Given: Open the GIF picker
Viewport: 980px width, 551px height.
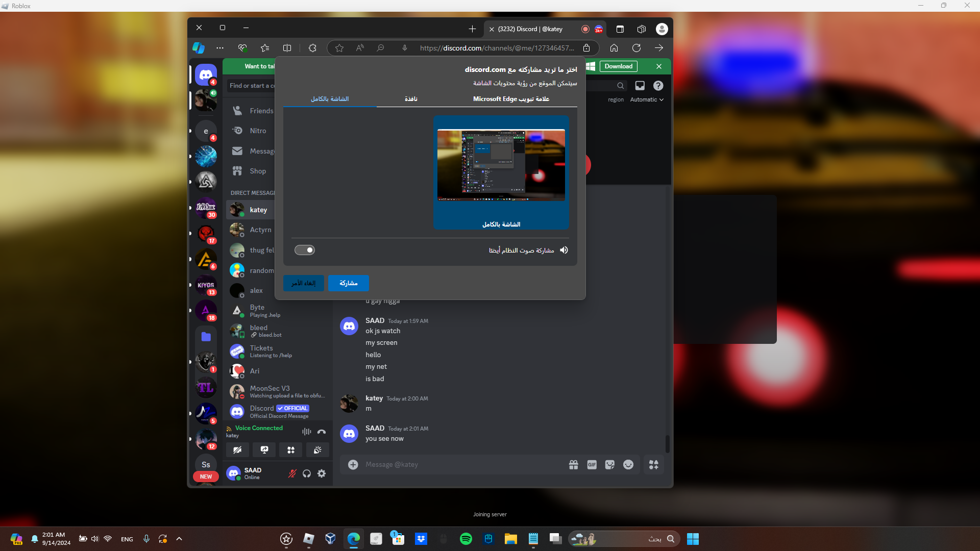Looking at the screenshot, I should click(592, 465).
